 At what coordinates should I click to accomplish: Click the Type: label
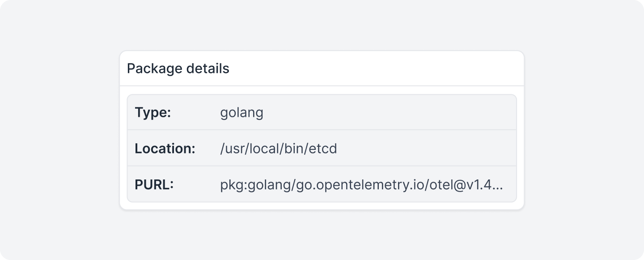pyautogui.click(x=153, y=112)
